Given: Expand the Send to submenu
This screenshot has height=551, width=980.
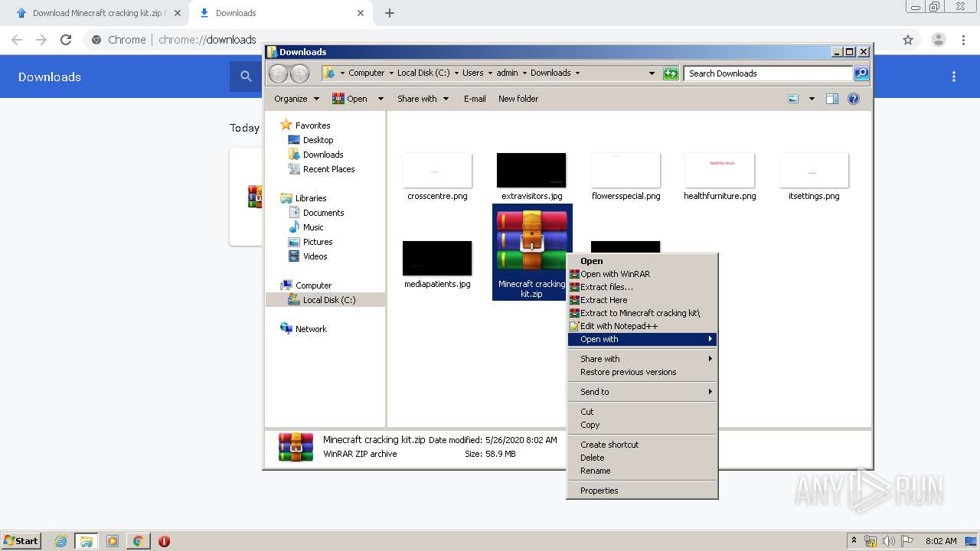Looking at the screenshot, I should [x=642, y=392].
